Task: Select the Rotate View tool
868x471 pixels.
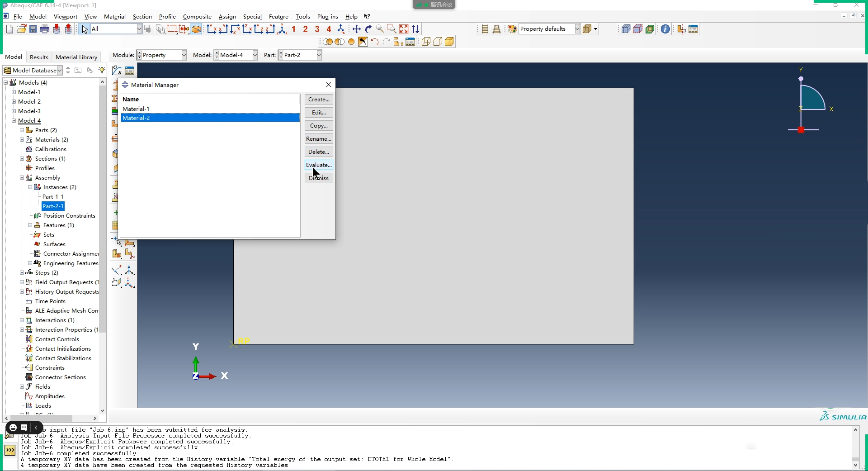Action: pyautogui.click(x=368, y=29)
